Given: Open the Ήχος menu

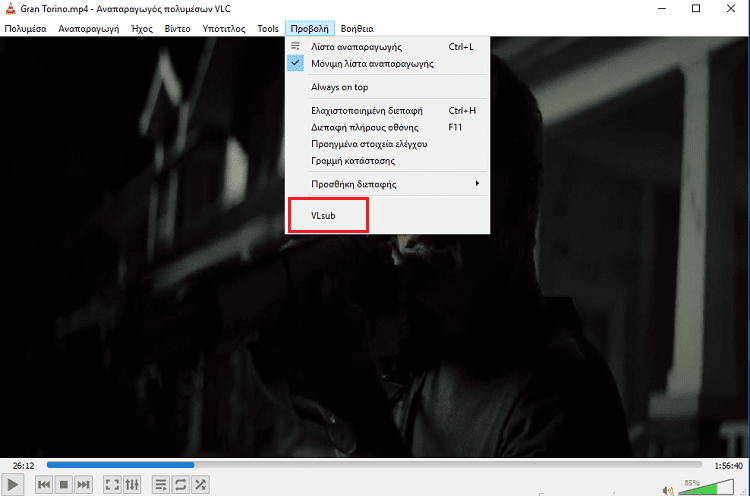Looking at the screenshot, I should point(142,29).
